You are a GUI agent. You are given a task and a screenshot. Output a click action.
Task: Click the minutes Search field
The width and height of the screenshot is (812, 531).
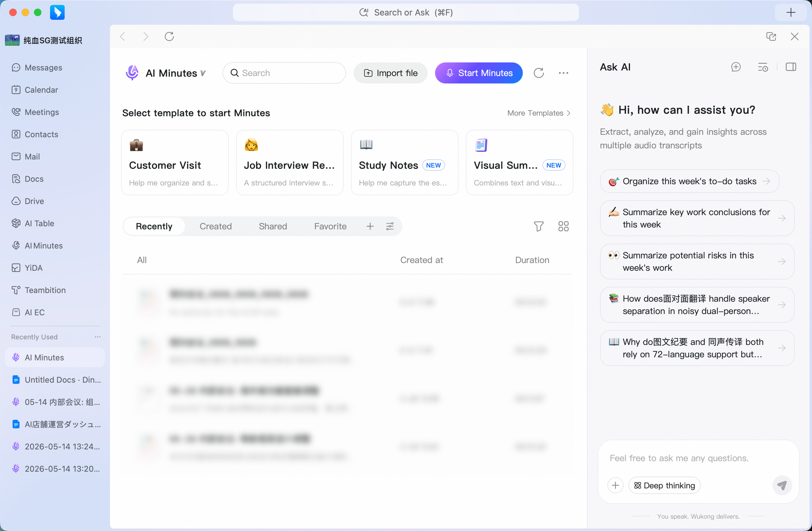(x=284, y=73)
